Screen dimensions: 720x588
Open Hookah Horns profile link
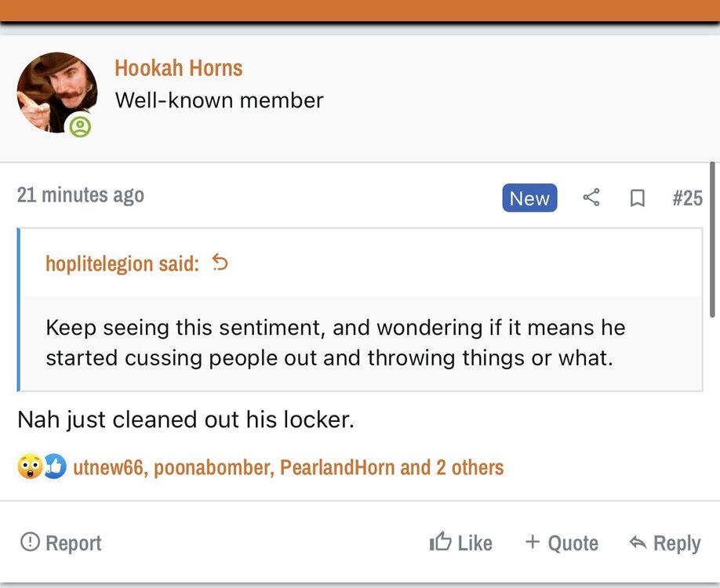click(x=178, y=68)
